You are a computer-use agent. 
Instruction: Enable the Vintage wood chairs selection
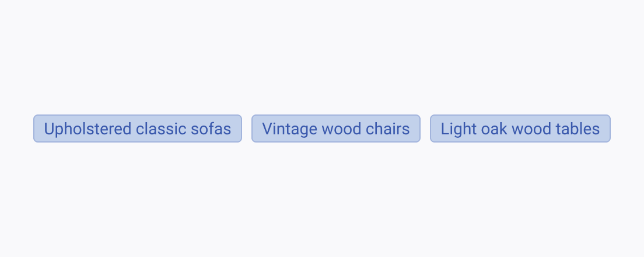(336, 128)
